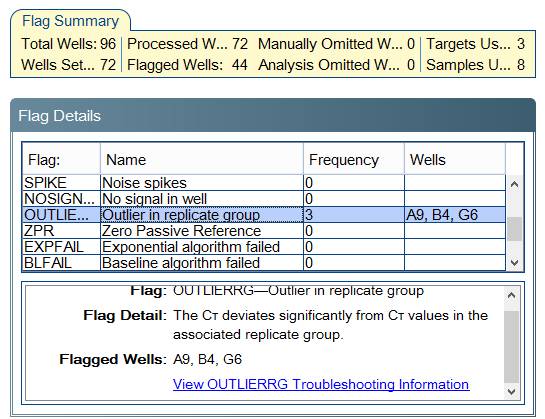Open View OUTLIERRG Troubleshooting Information link
545x419 pixels.
coord(321,384)
